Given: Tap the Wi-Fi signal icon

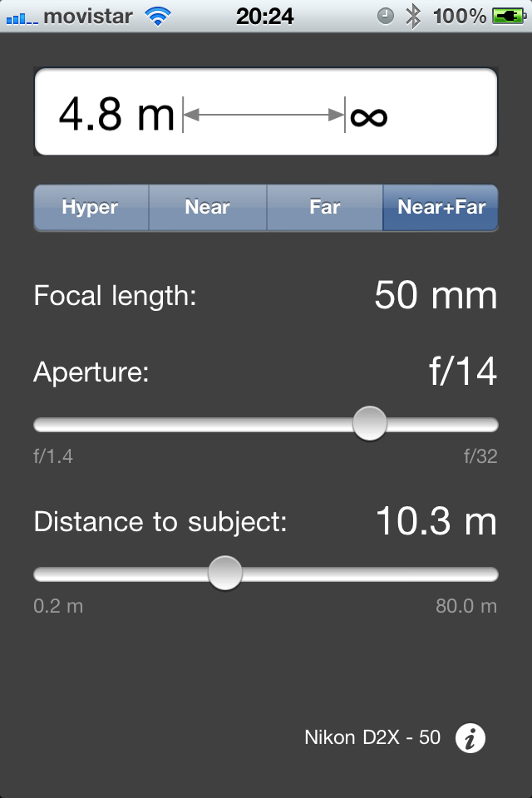Looking at the screenshot, I should [157, 17].
